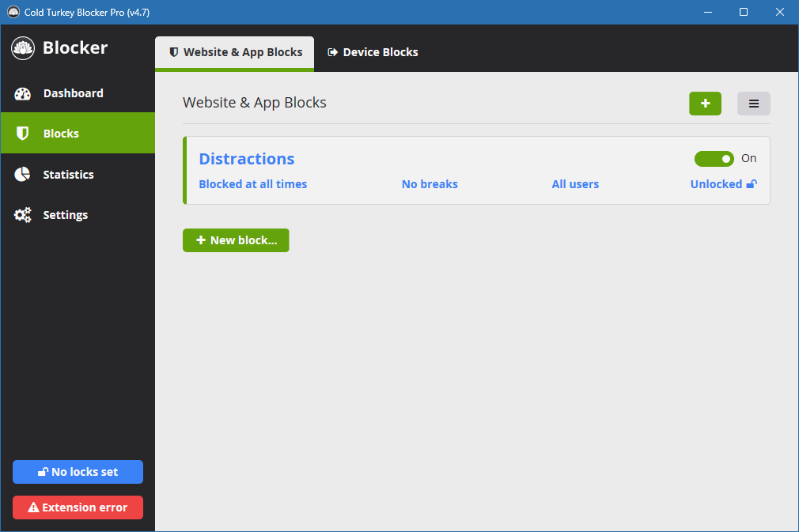Click the Blocker logo icon in sidebar
The width and height of the screenshot is (799, 532).
[x=23, y=48]
